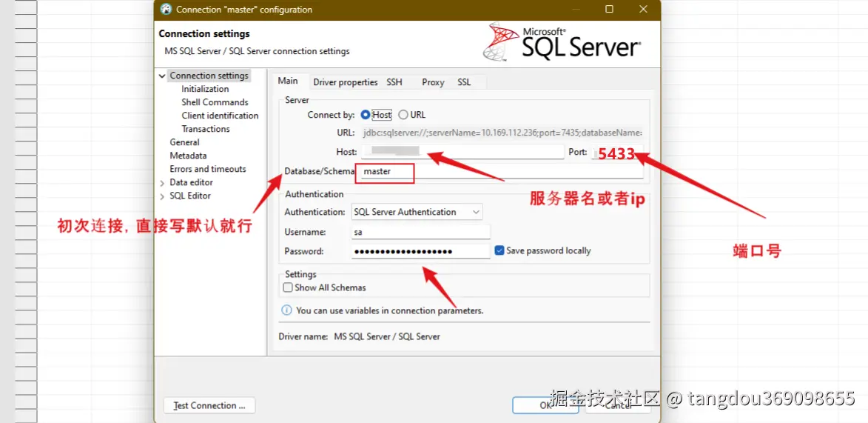Click the Database/Schema field containing master
This screenshot has height=423, width=868.
(x=499, y=171)
